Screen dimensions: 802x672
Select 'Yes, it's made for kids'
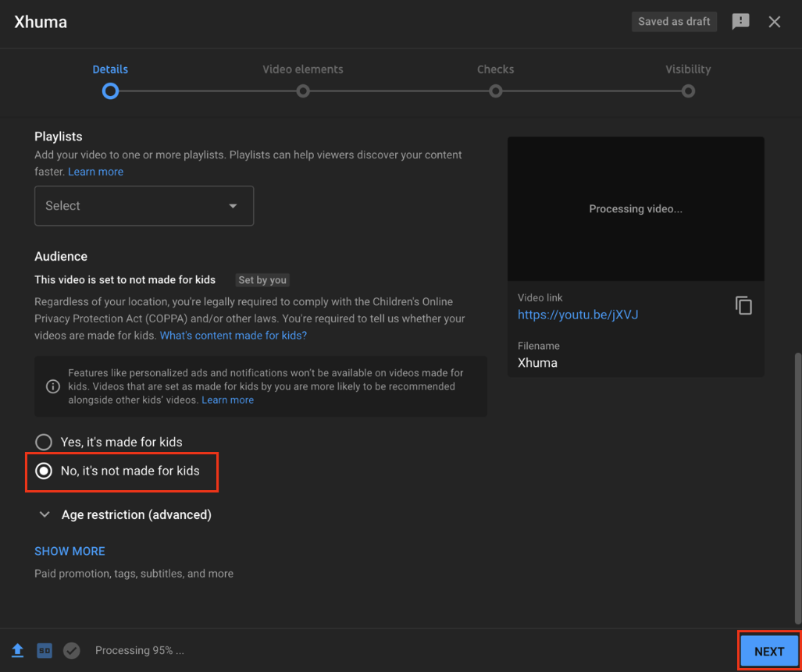pos(44,442)
